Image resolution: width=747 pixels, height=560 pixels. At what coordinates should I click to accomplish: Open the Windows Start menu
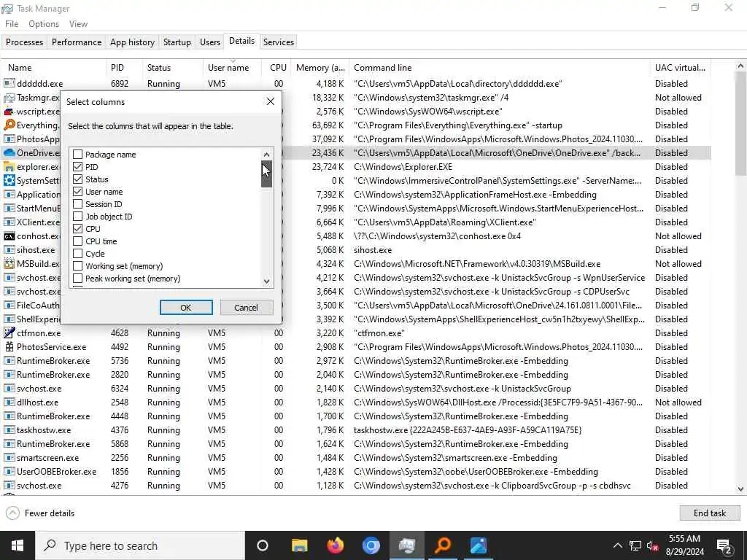18,545
